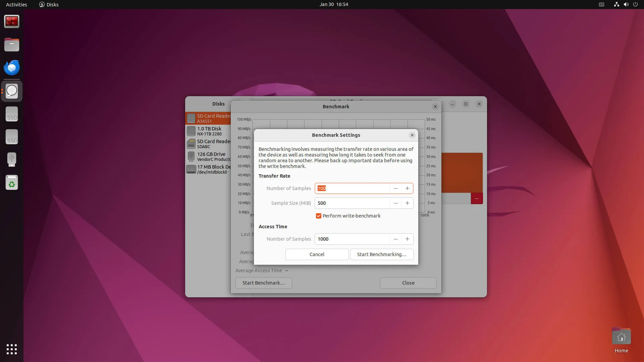Cancel the Benchmark Settings dialog

coord(317,254)
